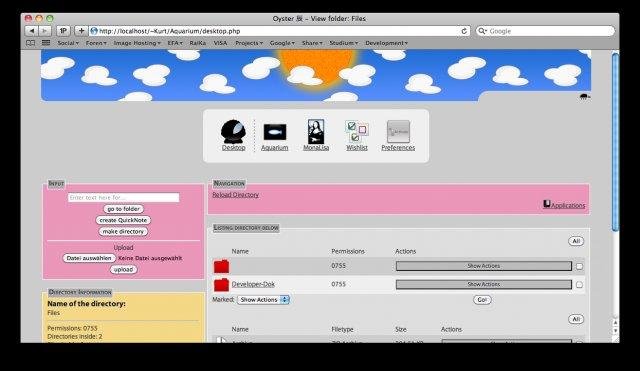640x371 pixels.
Task: Click the make directory button
Action: [x=123, y=231]
